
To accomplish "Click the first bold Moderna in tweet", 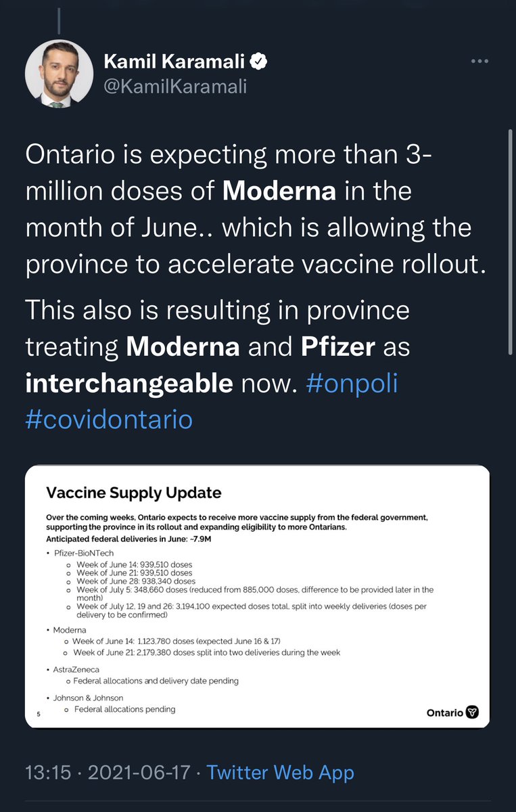I will pyautogui.click(x=279, y=191).
